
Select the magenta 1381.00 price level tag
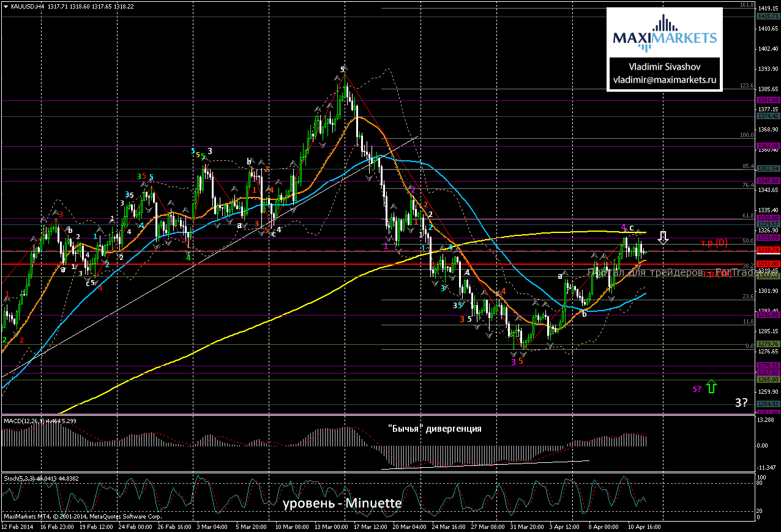768,100
